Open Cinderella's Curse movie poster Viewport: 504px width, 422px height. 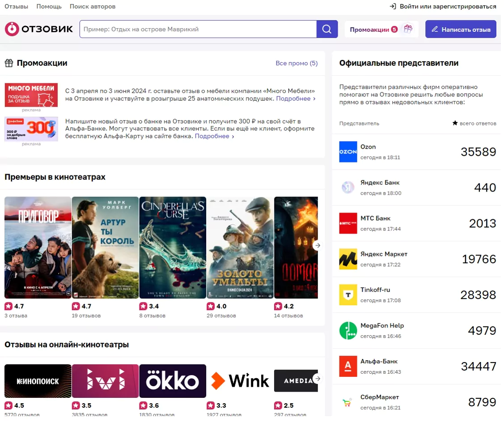[174, 249]
